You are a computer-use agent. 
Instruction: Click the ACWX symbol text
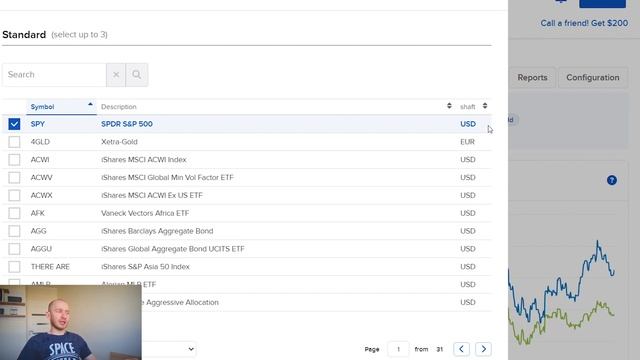click(x=42, y=195)
